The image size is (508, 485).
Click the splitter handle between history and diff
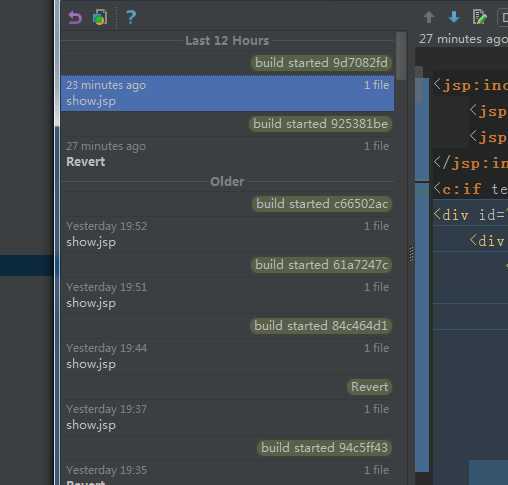click(411, 254)
